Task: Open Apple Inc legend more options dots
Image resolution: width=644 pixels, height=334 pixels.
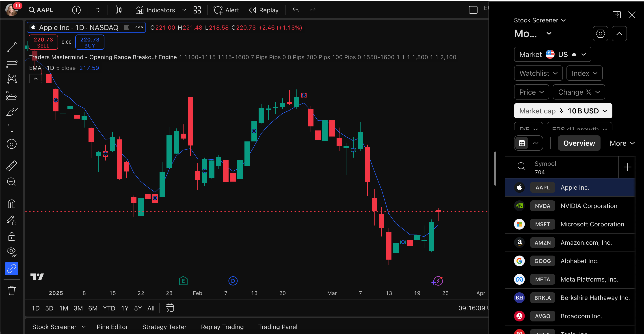Action: pos(139,28)
